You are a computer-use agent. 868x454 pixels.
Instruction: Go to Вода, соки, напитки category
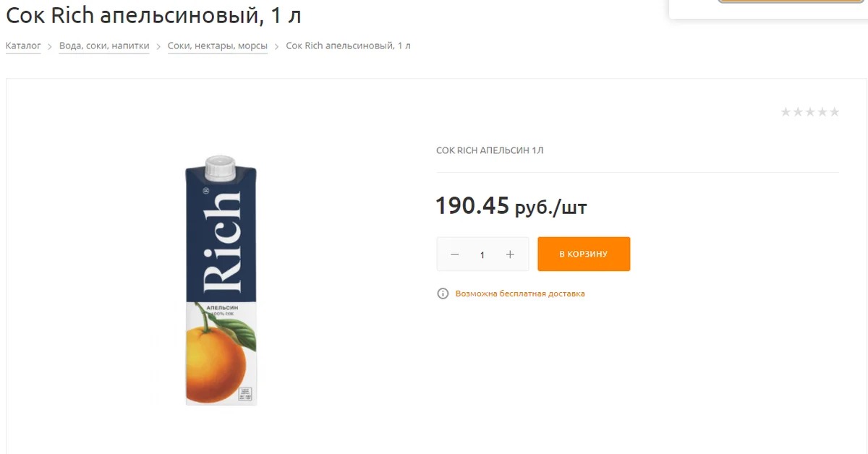tap(104, 46)
